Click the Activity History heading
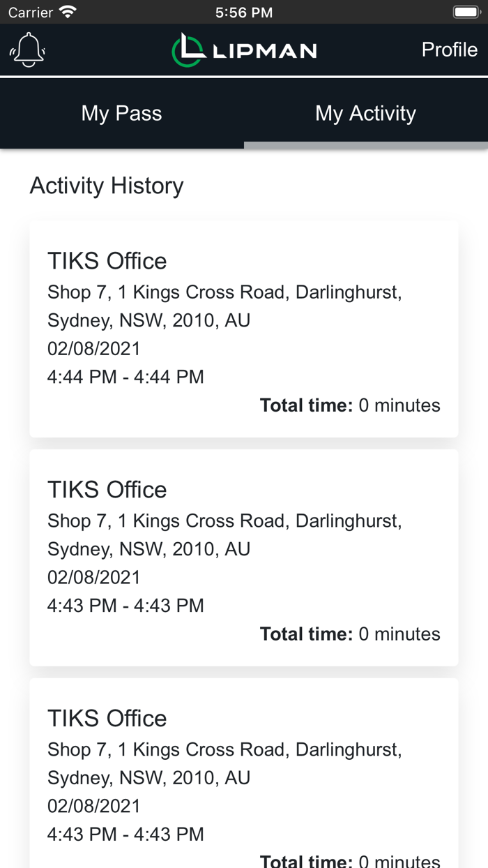 tap(107, 186)
